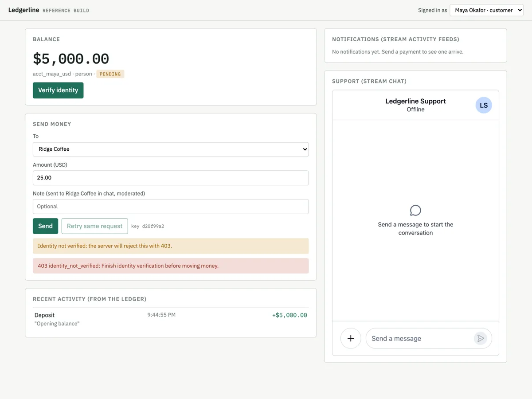The image size is (532, 399).
Task: Click the NOTIFICATIONS section heading
Action: coord(396,39)
